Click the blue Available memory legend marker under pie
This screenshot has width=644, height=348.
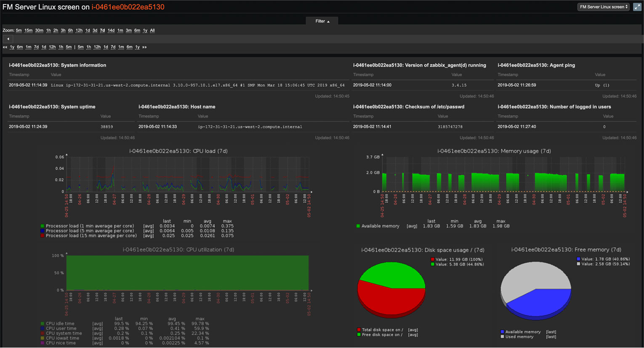click(x=502, y=332)
